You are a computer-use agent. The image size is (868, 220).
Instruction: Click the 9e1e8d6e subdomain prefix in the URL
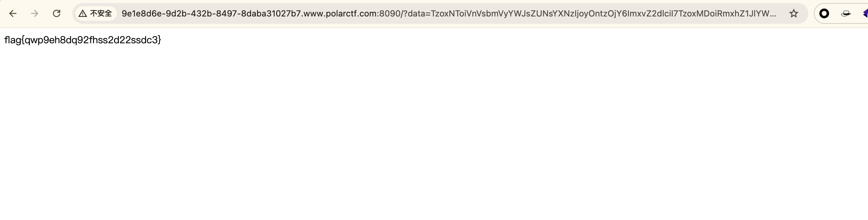coord(141,13)
